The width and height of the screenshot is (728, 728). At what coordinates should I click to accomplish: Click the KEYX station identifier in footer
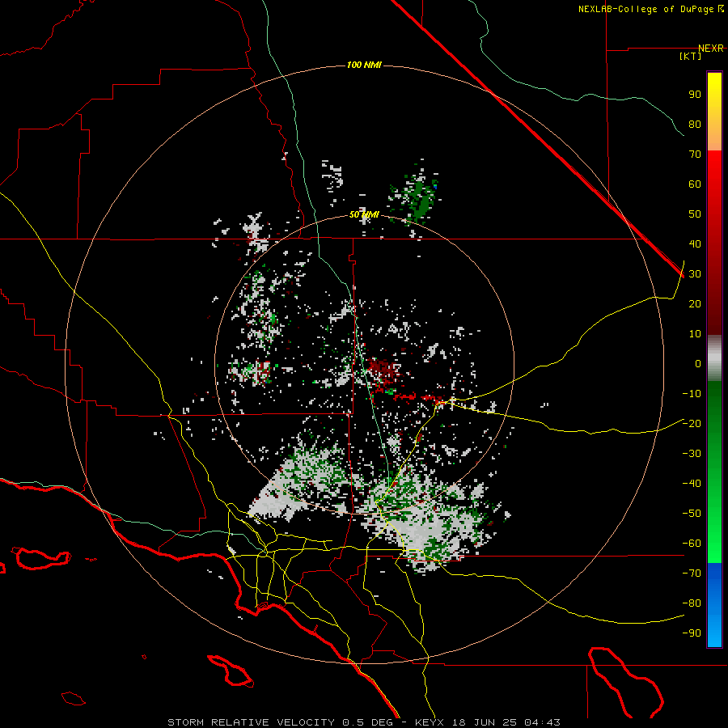[x=430, y=722]
